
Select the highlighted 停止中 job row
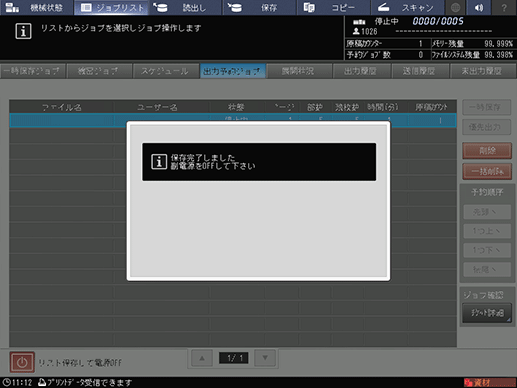click(x=233, y=120)
